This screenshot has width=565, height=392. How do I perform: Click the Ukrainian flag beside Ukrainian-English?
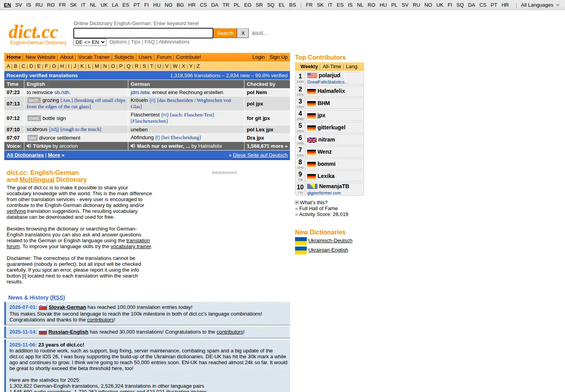click(301, 250)
